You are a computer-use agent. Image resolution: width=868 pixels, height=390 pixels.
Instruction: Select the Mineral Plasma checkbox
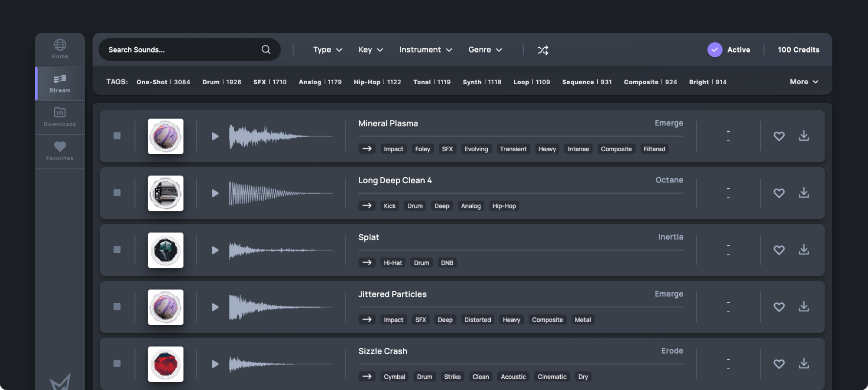[x=117, y=136]
